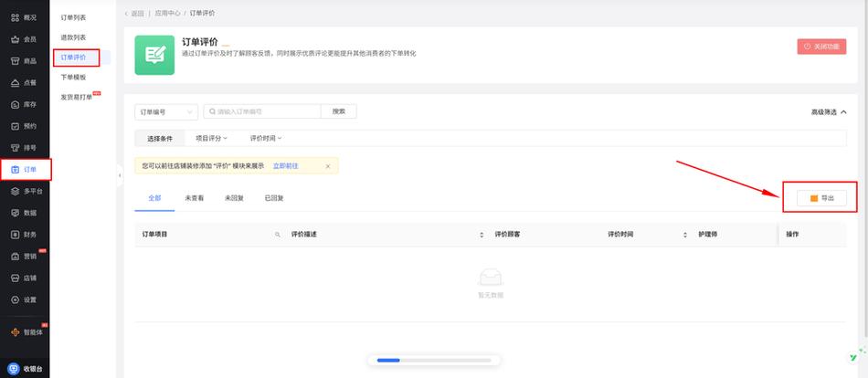Expand the 项目评分 filter dropdown

click(211, 138)
